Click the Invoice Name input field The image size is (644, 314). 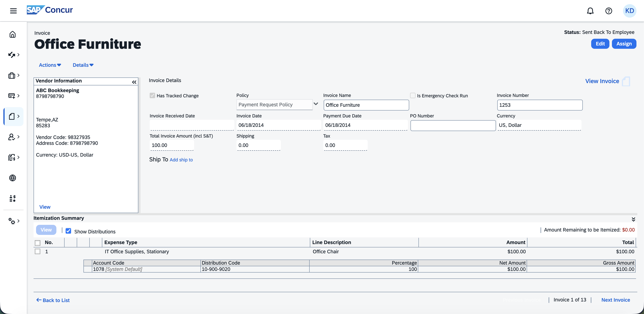click(366, 105)
